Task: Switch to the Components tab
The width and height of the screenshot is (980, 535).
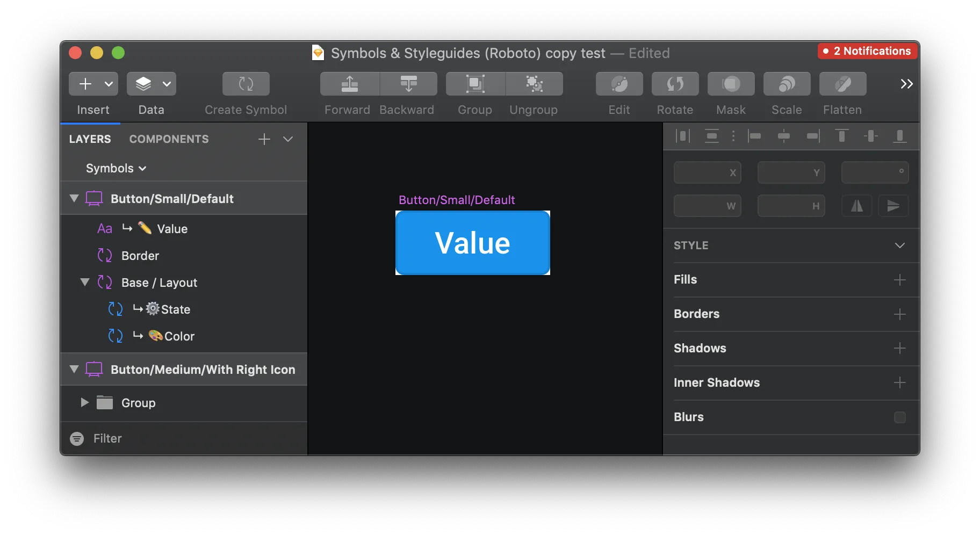Action: tap(169, 139)
